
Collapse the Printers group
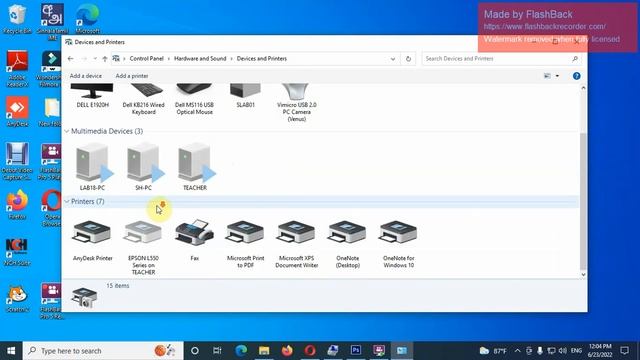coord(67,202)
